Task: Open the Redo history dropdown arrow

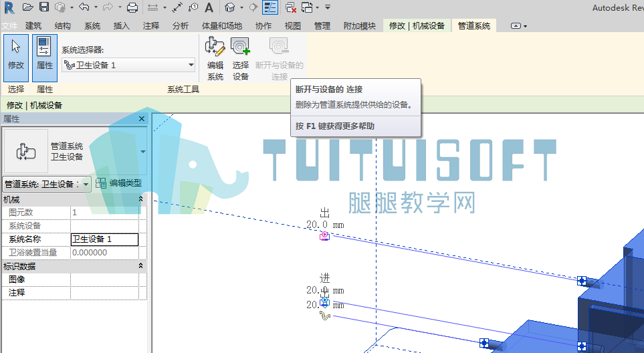Action: click(120, 7)
